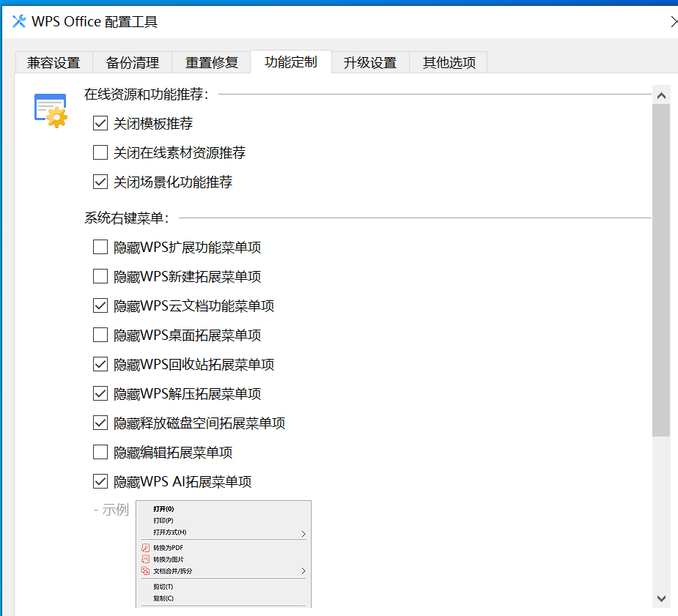Viewport: 678px width, 616px height.
Task: Click the 在线资源和功能推荐 section heading
Action: [147, 94]
